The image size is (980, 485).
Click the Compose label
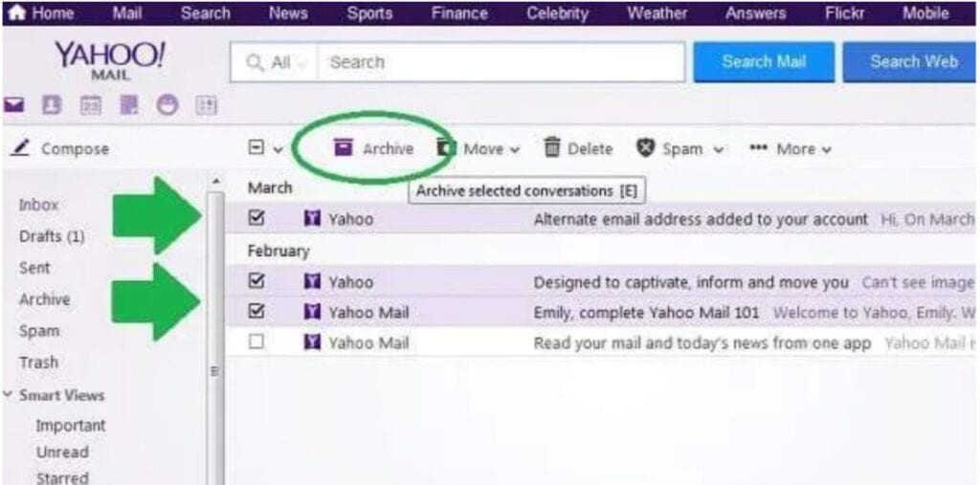(x=75, y=148)
